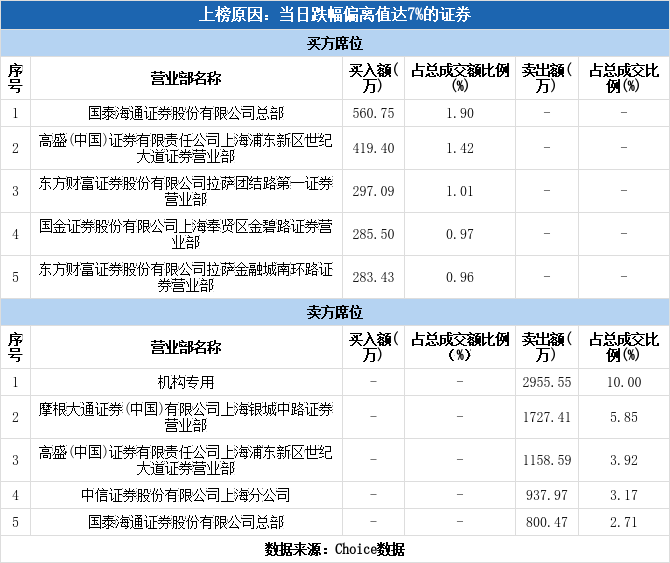670x563 pixels.
Task: Click seller table 占总成交比例(%) last column header
Action: point(624,347)
